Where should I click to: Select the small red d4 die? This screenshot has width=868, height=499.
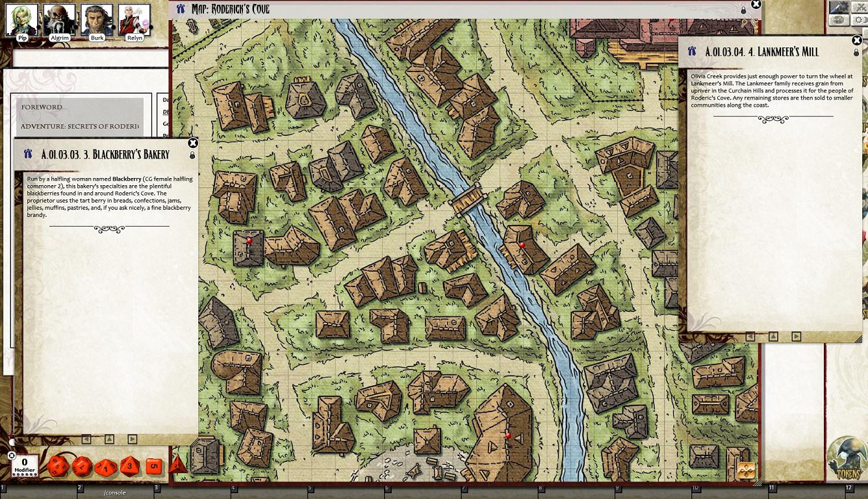pyautogui.click(x=177, y=467)
